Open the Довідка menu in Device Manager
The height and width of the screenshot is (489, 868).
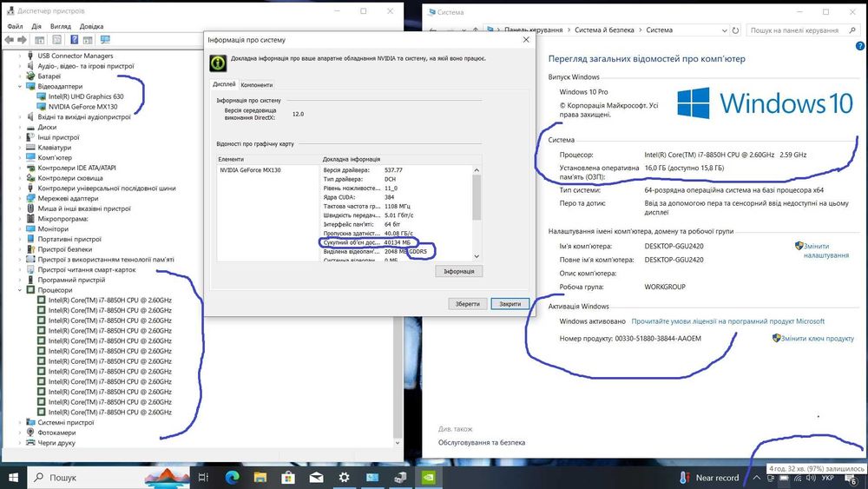click(91, 26)
